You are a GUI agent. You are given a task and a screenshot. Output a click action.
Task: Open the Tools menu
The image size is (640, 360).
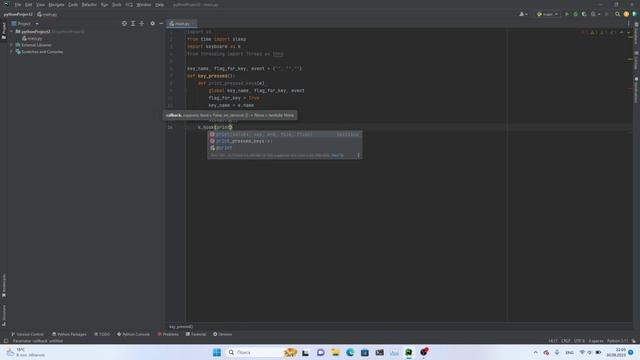click(117, 5)
